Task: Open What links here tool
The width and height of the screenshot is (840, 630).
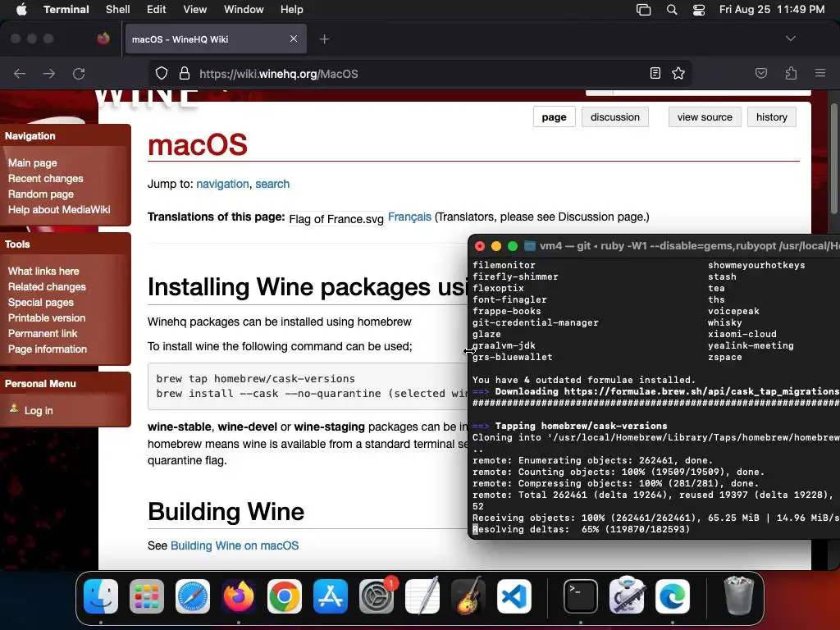Action: [43, 271]
